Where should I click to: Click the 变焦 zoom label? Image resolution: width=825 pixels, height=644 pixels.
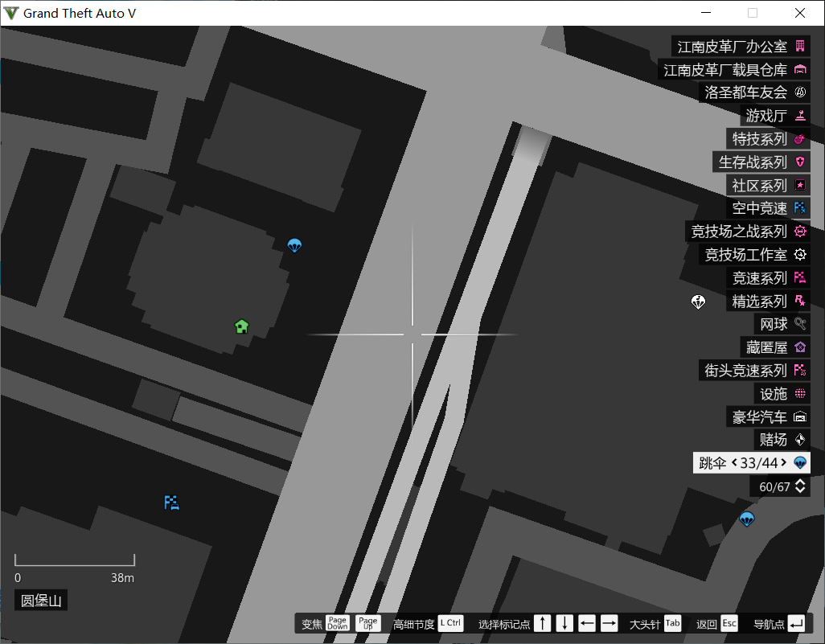pyautogui.click(x=311, y=624)
